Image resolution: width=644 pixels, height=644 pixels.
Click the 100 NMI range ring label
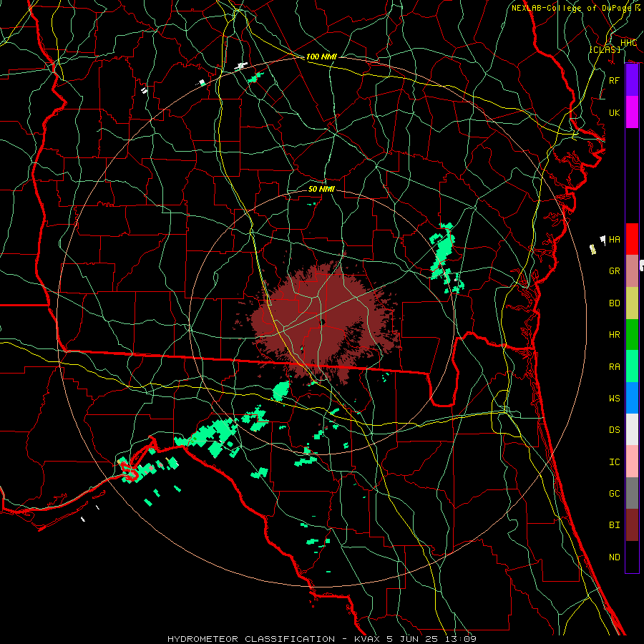[321, 57]
